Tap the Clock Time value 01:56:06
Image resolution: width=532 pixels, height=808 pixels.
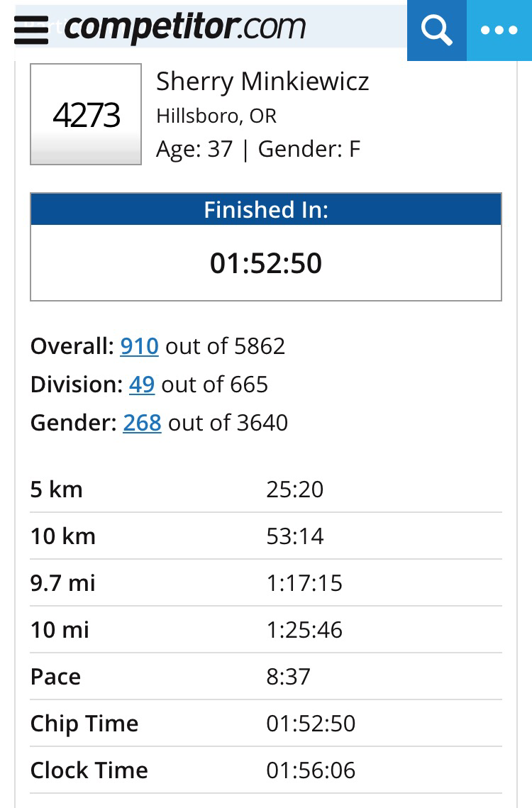click(311, 770)
